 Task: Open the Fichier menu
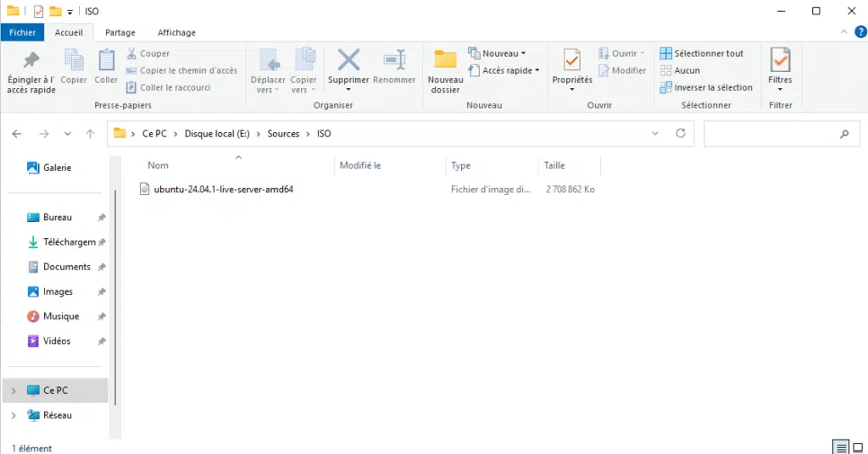22,33
